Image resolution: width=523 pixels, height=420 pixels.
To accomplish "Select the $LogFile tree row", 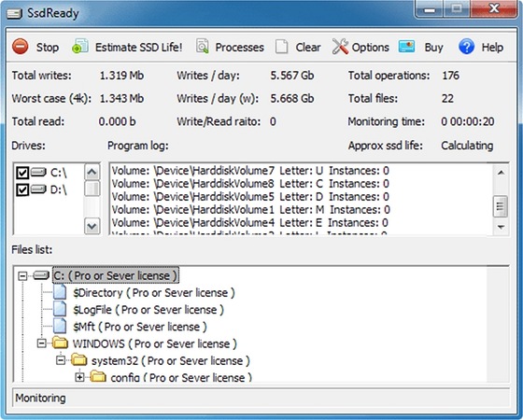I will pos(148,310).
